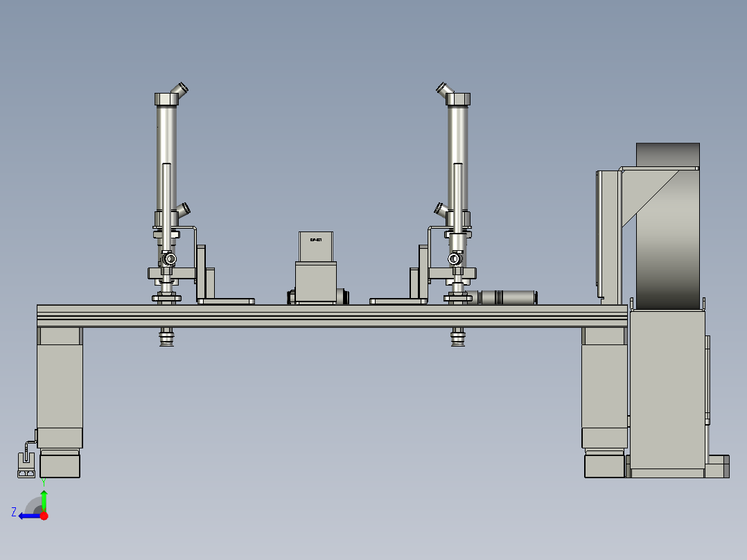Select the center box sensor with label
Image resolution: width=747 pixels, height=560 pixels.
pyautogui.click(x=316, y=268)
